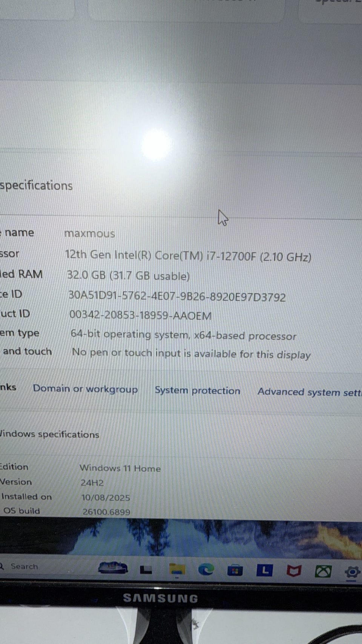The height and width of the screenshot is (644, 362).
Task: Click the device name value maxmous
Action: point(89,234)
